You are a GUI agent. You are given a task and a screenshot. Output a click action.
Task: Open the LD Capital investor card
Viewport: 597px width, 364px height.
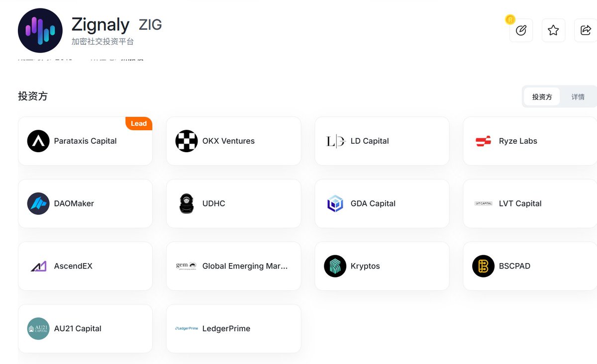click(x=382, y=141)
